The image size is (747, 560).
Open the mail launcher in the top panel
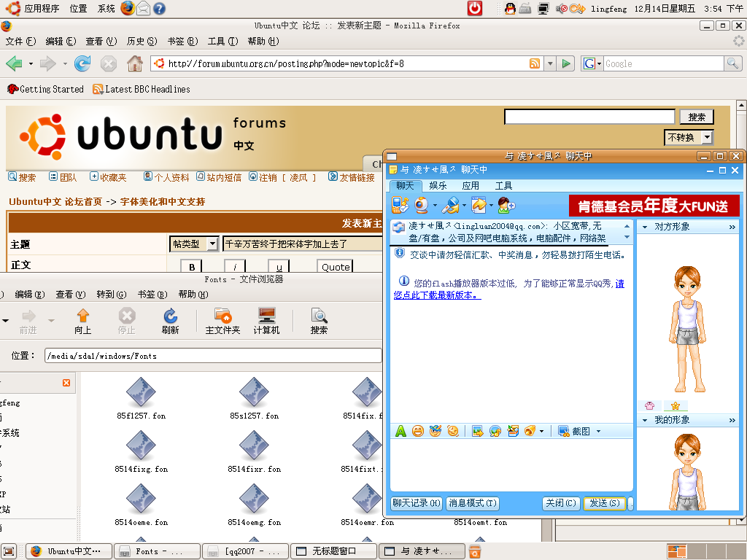point(144,9)
